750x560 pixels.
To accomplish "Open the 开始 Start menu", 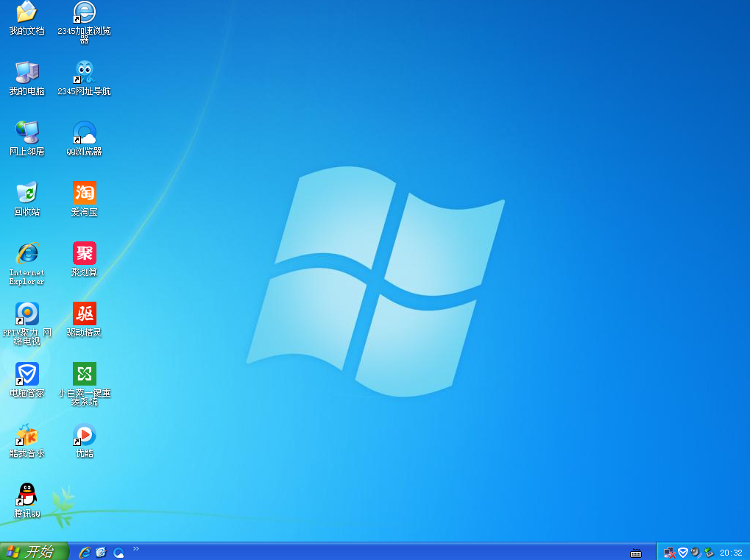I will [x=35, y=551].
